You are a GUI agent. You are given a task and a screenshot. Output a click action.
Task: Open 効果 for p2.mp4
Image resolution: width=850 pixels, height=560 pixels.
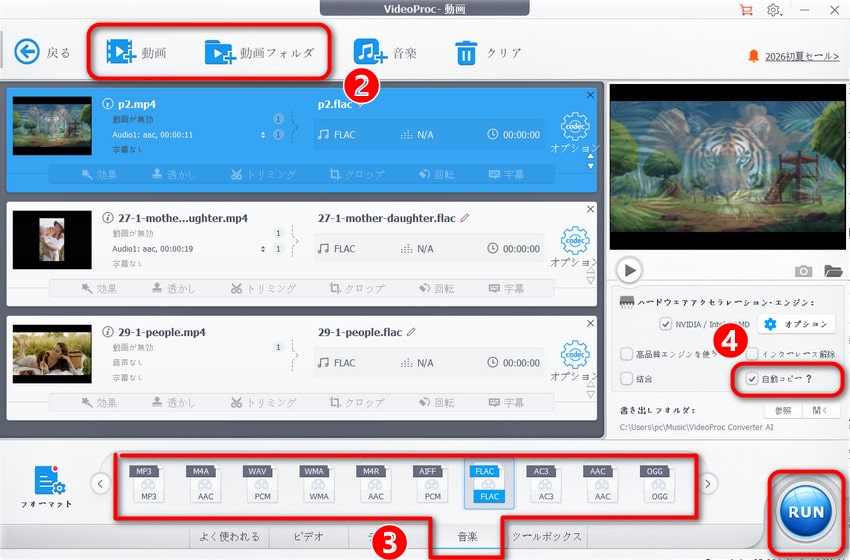[x=99, y=175]
